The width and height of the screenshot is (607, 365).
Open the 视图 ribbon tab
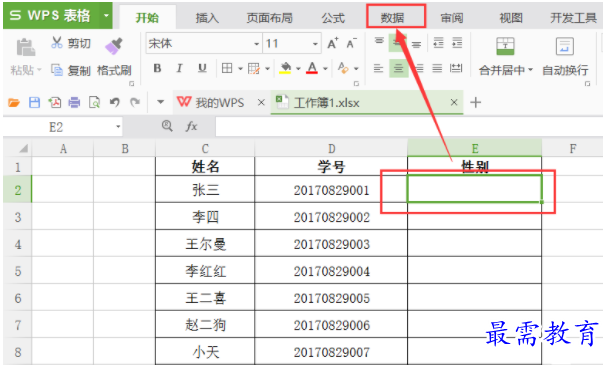click(511, 18)
